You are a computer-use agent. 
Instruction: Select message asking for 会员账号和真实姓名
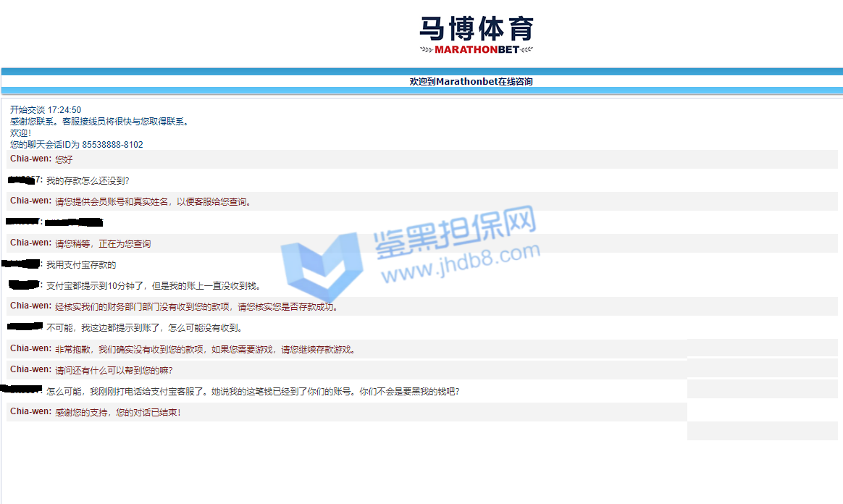pos(153,201)
